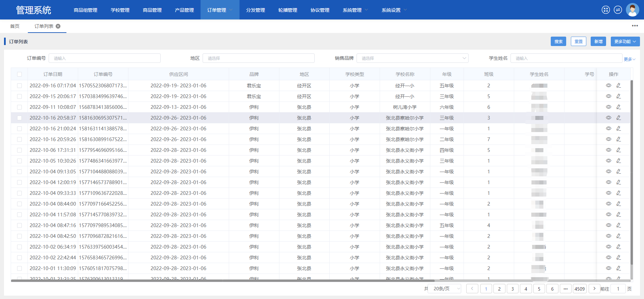644x299 pixels.
Task: Edit order dated 2022-09-15 20:06:17
Action: click(619, 96)
